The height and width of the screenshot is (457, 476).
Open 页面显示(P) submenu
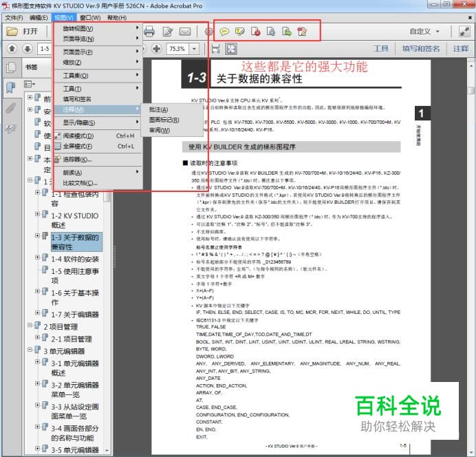pyautogui.click(x=98, y=52)
